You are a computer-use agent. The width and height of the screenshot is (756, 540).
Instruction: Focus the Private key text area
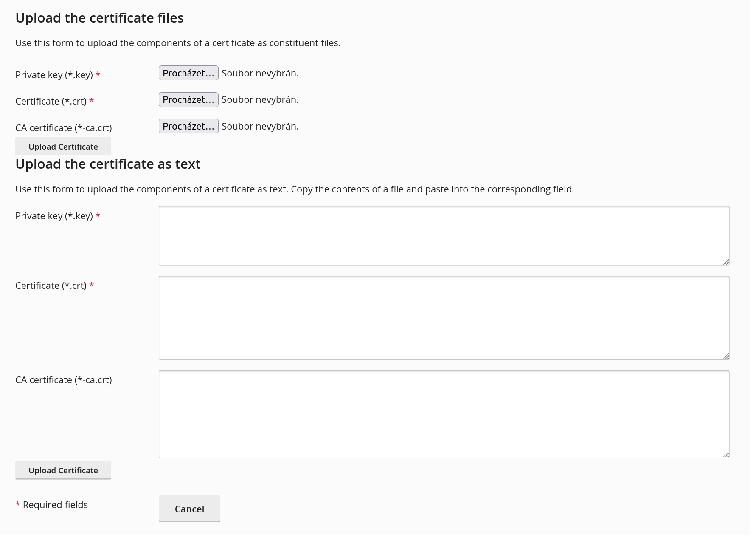point(444,236)
